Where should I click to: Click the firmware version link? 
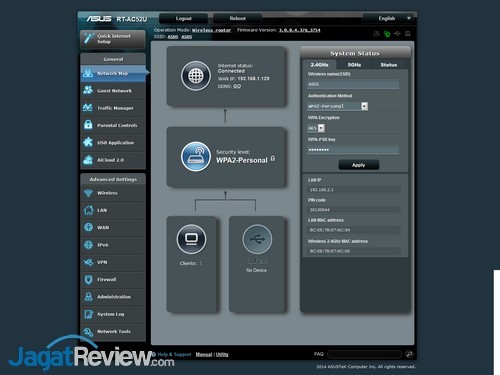pyautogui.click(x=299, y=30)
